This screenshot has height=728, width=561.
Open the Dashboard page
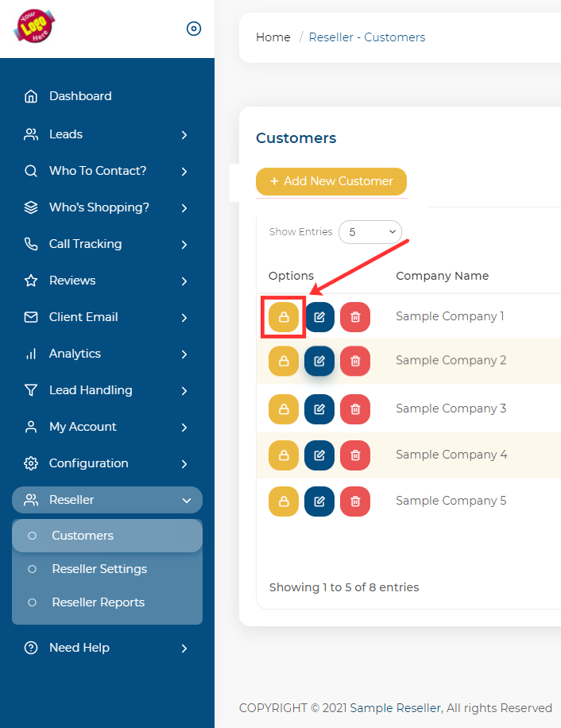coord(80,96)
